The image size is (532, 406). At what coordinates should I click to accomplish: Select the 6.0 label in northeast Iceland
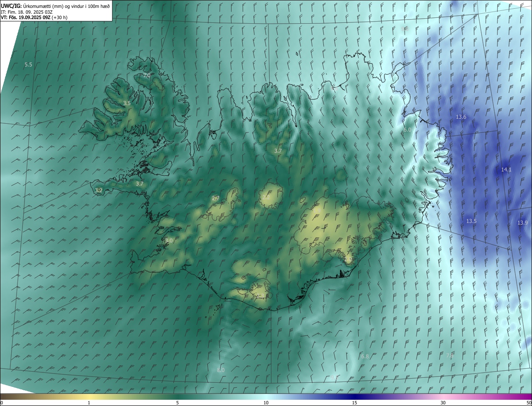[407, 130]
